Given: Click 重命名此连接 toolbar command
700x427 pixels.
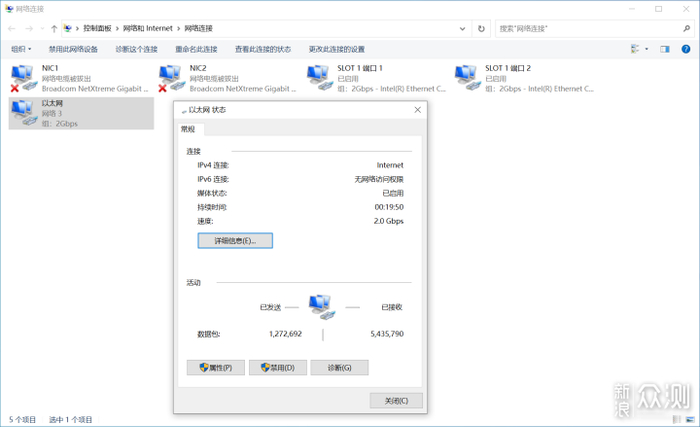Looking at the screenshot, I should pos(196,49).
